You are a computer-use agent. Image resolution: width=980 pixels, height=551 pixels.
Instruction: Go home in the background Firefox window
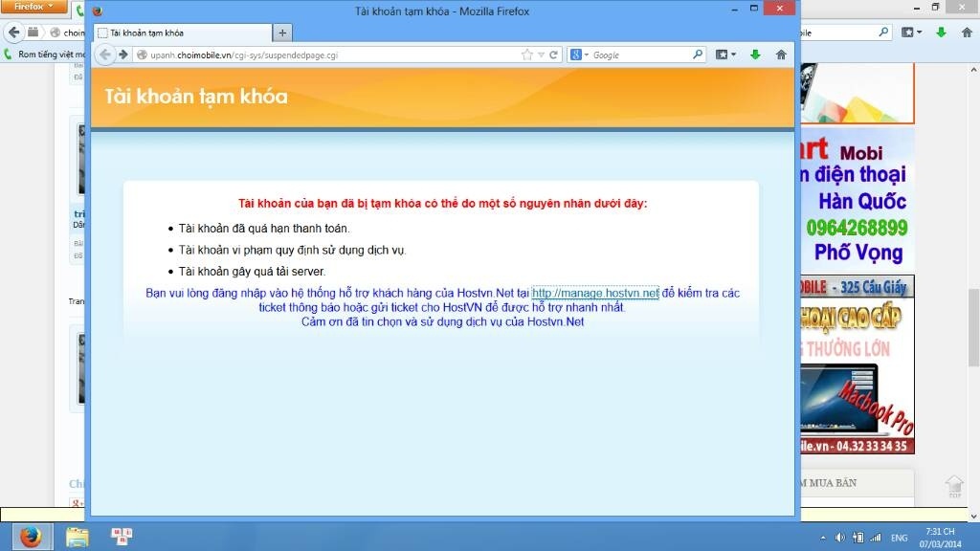967,33
